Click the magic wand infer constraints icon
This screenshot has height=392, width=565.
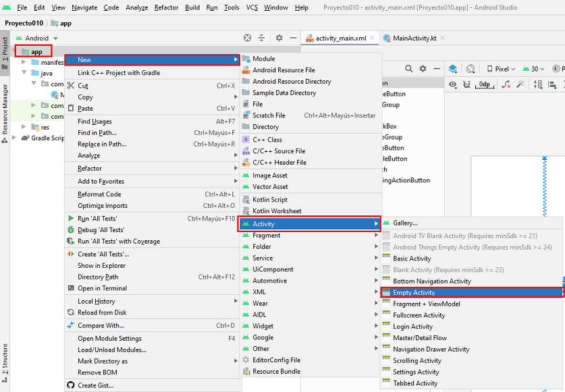click(x=520, y=84)
